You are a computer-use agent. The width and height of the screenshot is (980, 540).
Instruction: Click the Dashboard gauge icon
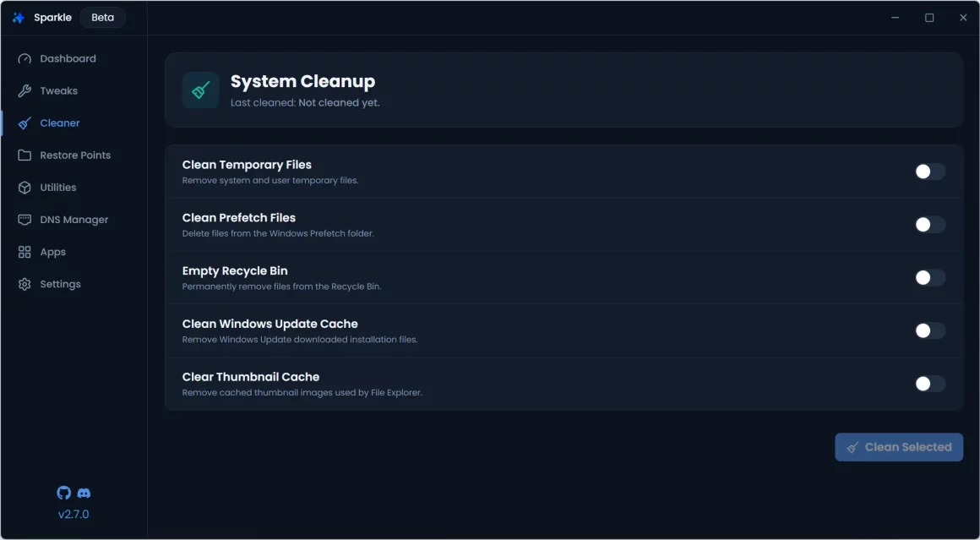(24, 59)
